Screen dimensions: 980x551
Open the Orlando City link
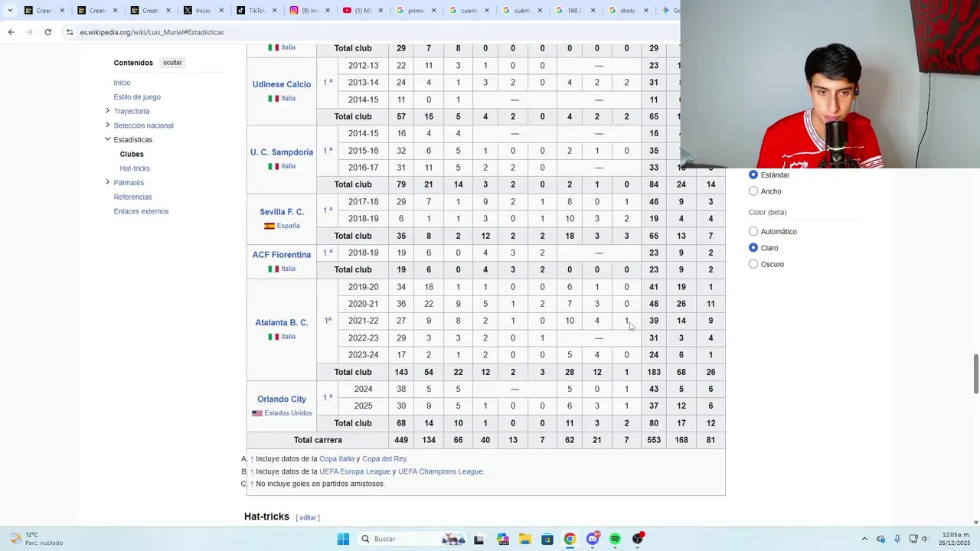(x=282, y=399)
